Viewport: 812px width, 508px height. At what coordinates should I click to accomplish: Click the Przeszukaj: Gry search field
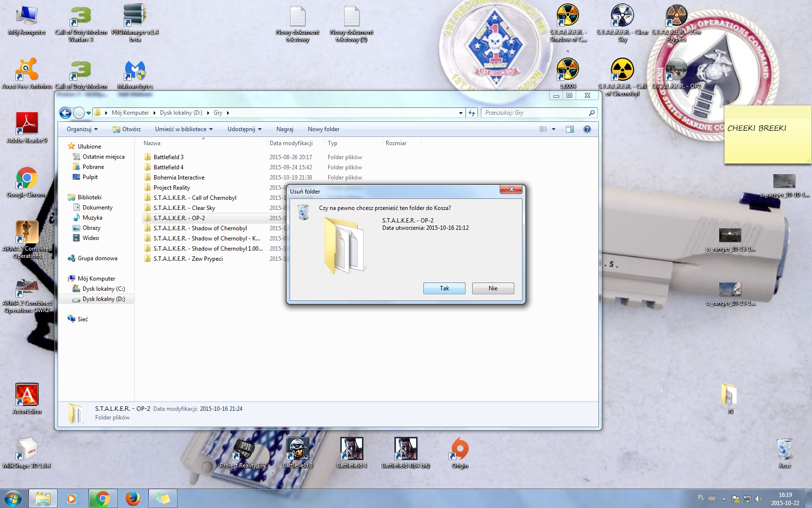click(539, 113)
